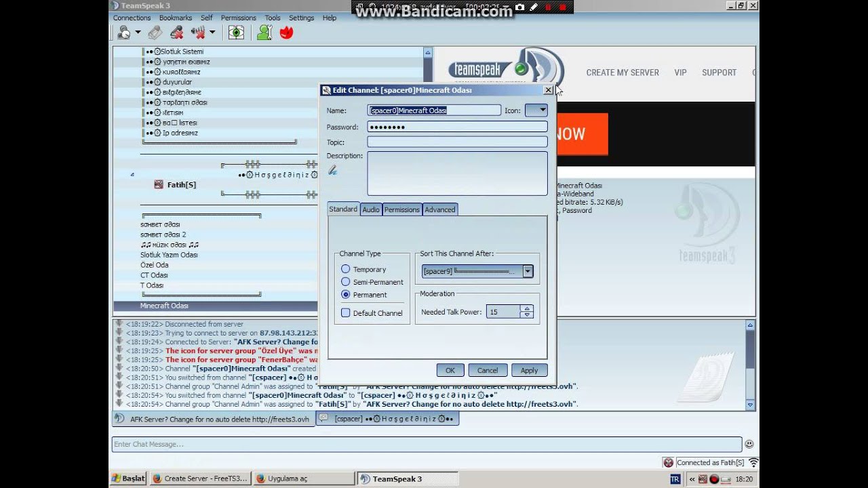Open the channel Icon dropdown
The height and width of the screenshot is (488, 868).
tap(536, 110)
